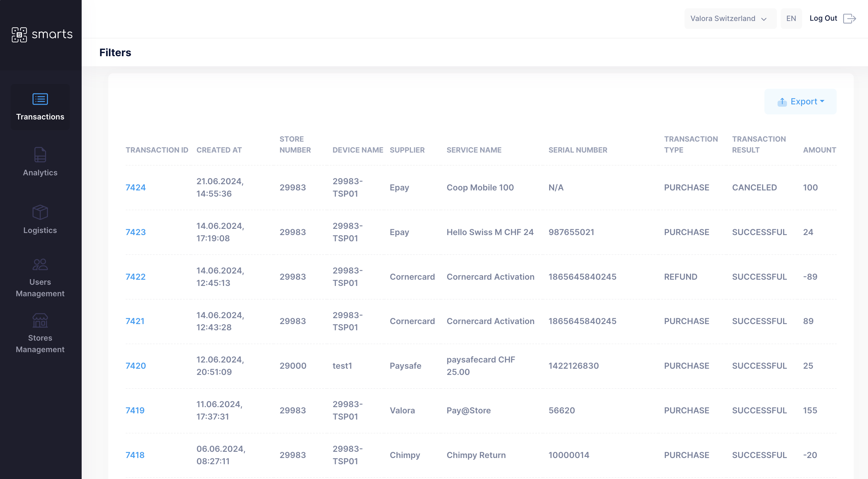This screenshot has height=479, width=868.
Task: Click the Coop Mobile 100 service name
Action: tap(480, 187)
